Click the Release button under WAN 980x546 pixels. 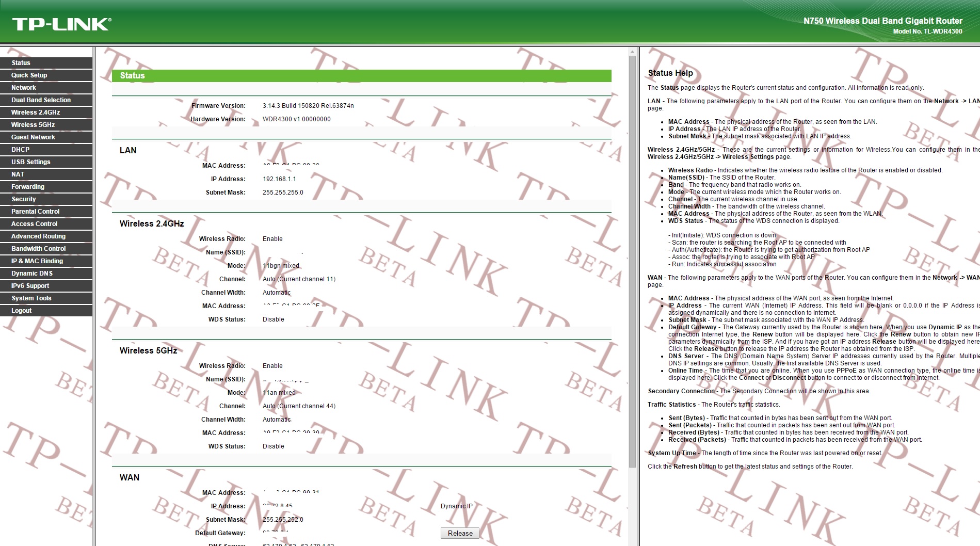point(460,533)
